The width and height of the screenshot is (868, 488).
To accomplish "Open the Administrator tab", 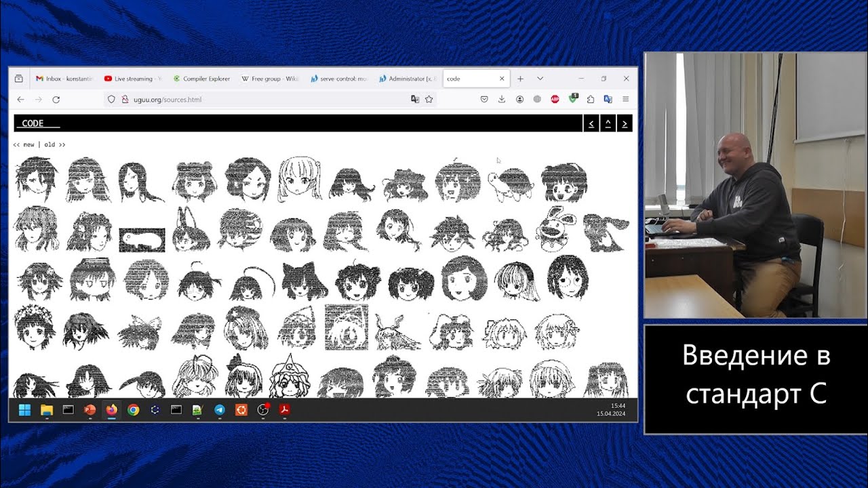I will (x=407, y=79).
